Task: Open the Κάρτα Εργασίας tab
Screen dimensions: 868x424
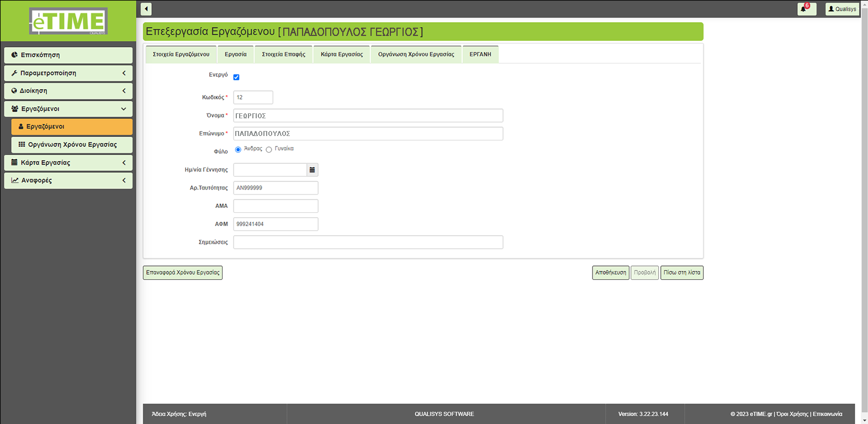Action: coord(342,54)
